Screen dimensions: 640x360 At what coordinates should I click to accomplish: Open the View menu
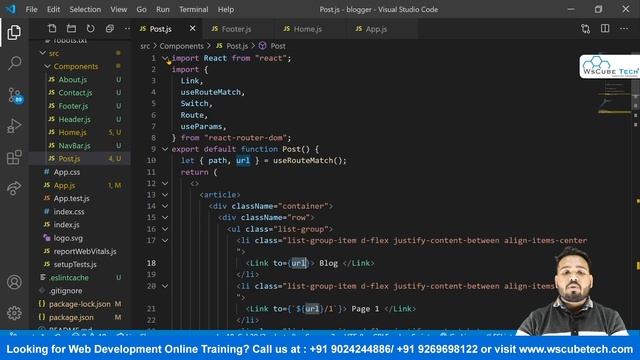[x=118, y=9]
